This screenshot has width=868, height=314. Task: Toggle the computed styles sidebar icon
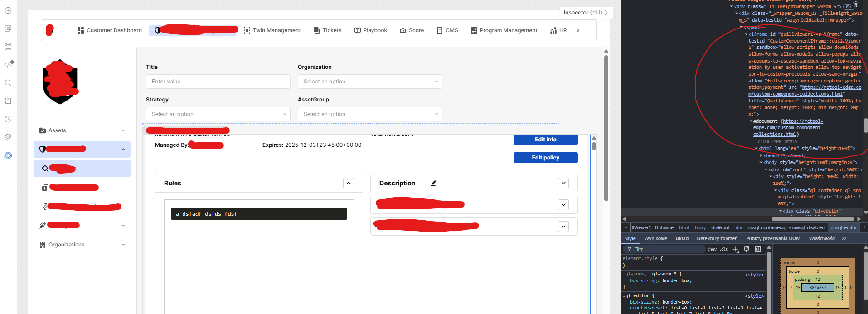(758, 249)
